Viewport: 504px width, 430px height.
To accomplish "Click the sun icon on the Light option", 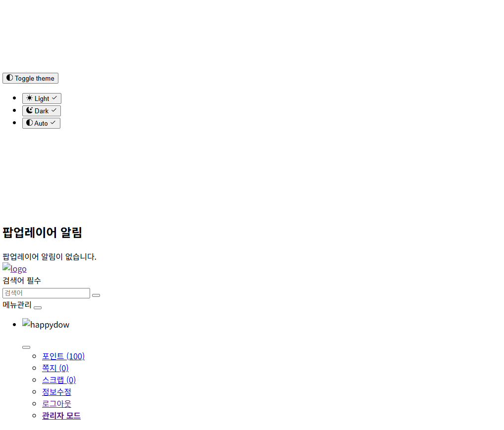I will click(x=30, y=98).
